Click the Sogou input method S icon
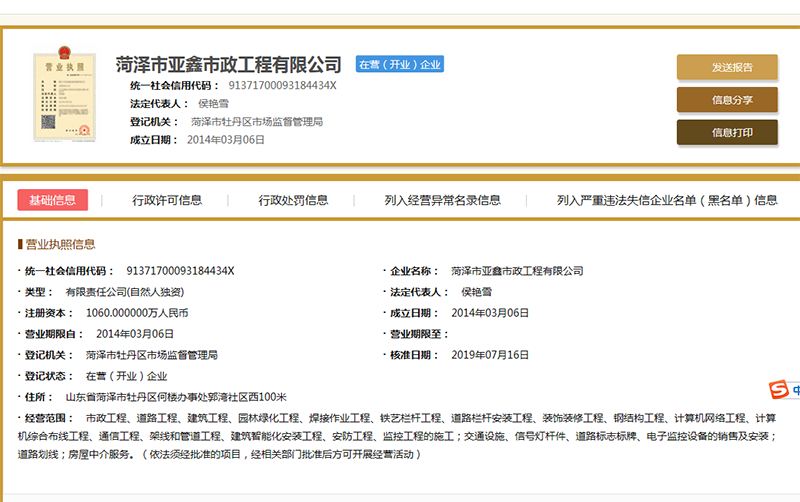 click(778, 390)
